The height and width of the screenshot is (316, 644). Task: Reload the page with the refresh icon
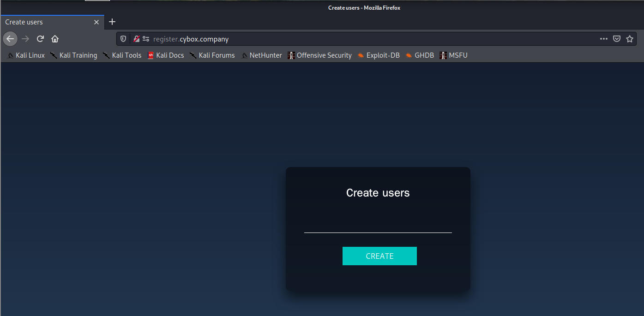click(40, 39)
